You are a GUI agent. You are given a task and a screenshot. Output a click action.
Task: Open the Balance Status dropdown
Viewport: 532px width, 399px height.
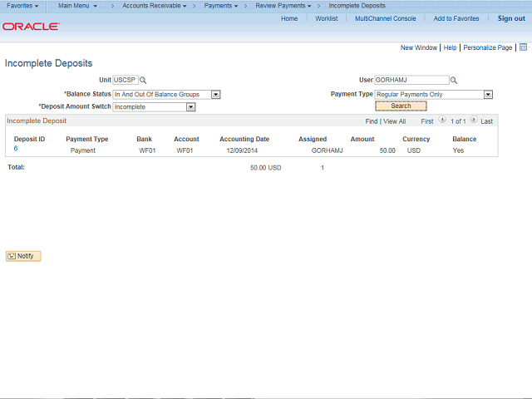166,94
